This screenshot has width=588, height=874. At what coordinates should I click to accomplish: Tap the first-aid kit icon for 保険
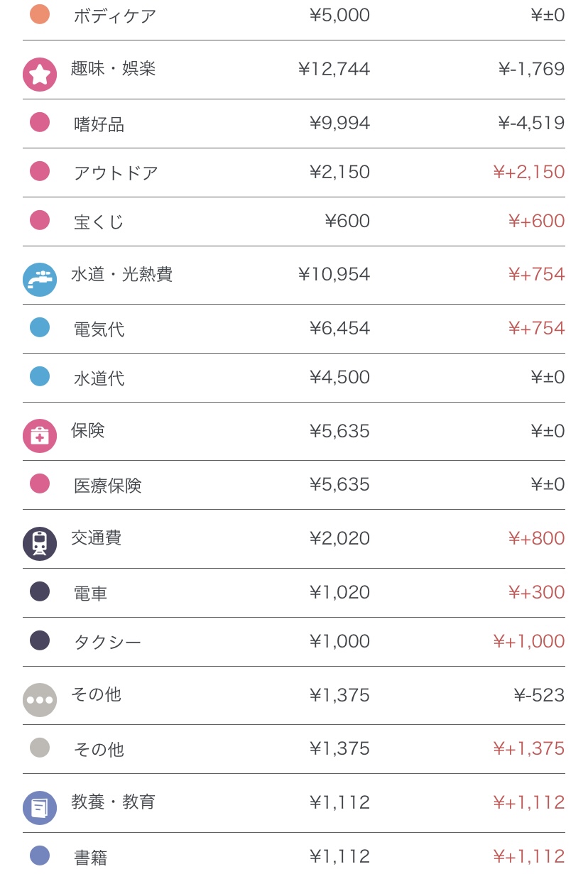click(x=40, y=436)
